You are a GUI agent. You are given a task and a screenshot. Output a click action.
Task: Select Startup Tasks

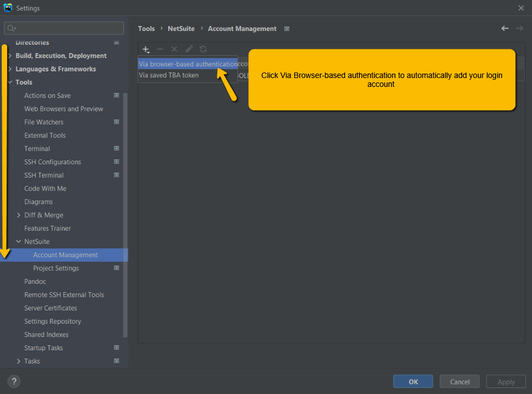click(44, 348)
